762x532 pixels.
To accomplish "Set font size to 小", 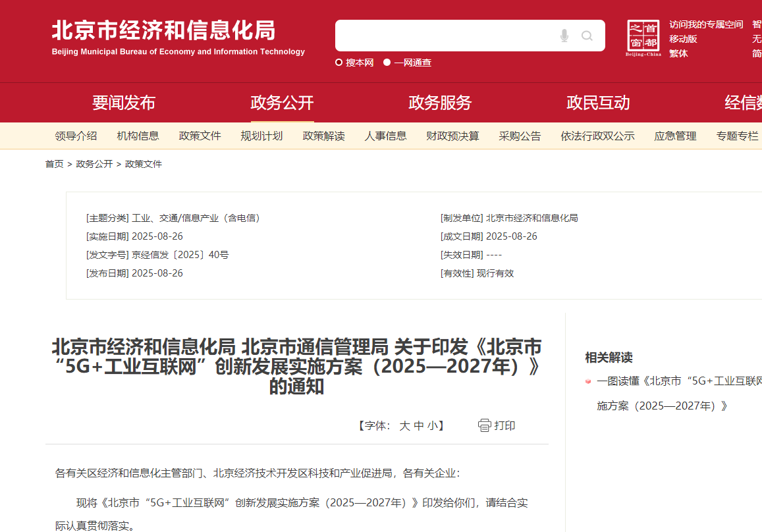I will (432, 426).
